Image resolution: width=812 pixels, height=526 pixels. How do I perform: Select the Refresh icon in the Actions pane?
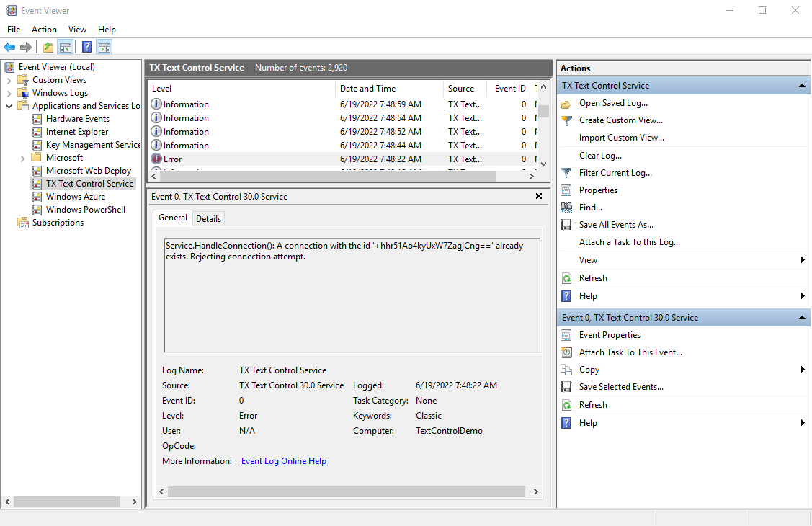[x=566, y=277]
